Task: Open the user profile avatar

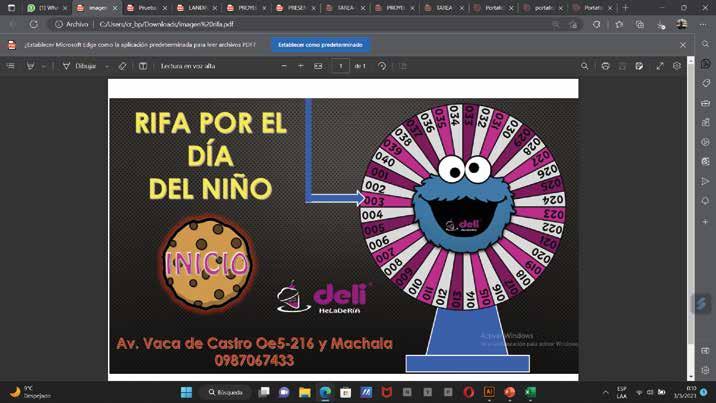Action: (x=682, y=24)
